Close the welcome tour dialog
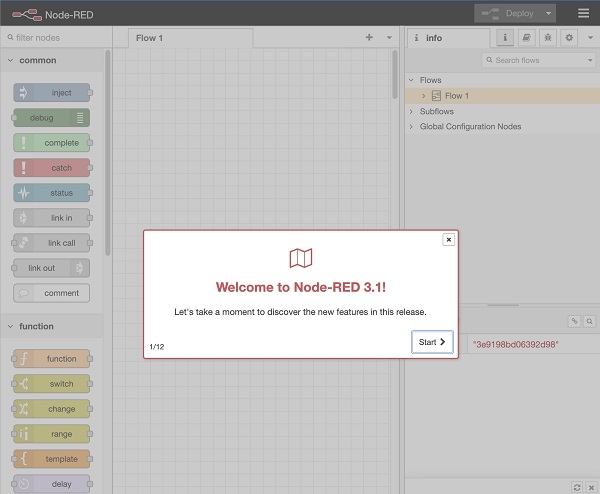This screenshot has height=494, width=600. (448, 240)
